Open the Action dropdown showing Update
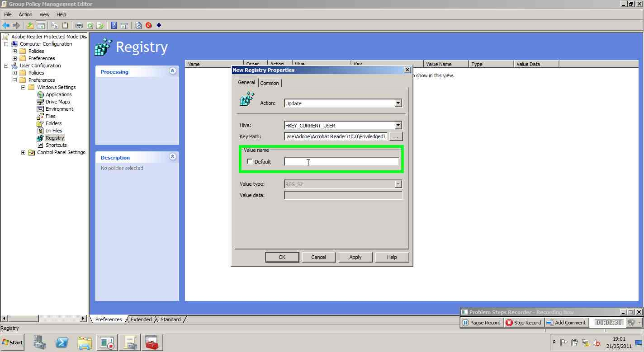This screenshot has width=644, height=352. tap(398, 103)
